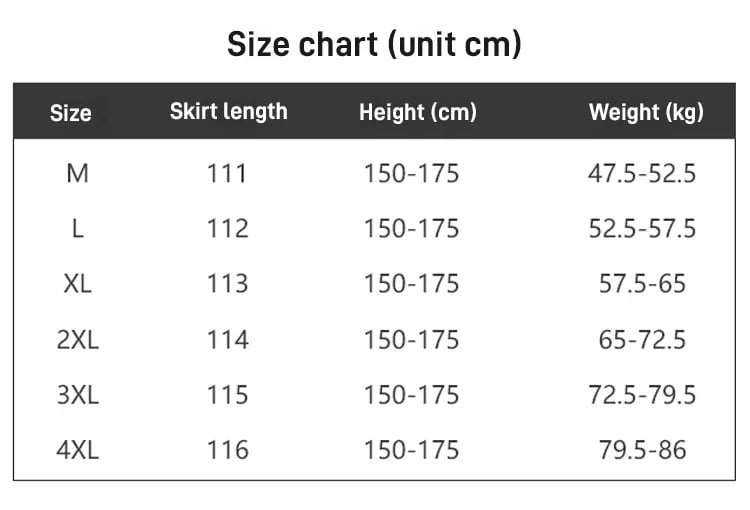This screenshot has width=750, height=510.
Task: Click the 'Size chart (unit cm)' title
Action: tap(374, 44)
